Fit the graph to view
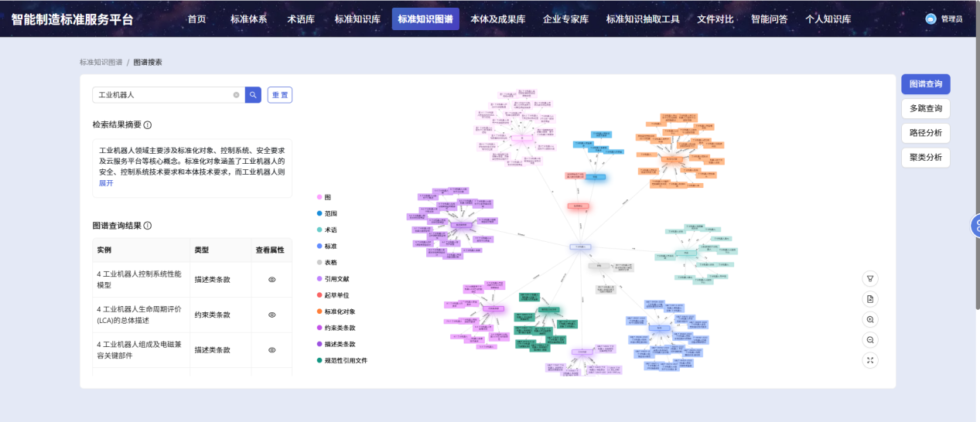This screenshot has width=980, height=422. (x=870, y=359)
